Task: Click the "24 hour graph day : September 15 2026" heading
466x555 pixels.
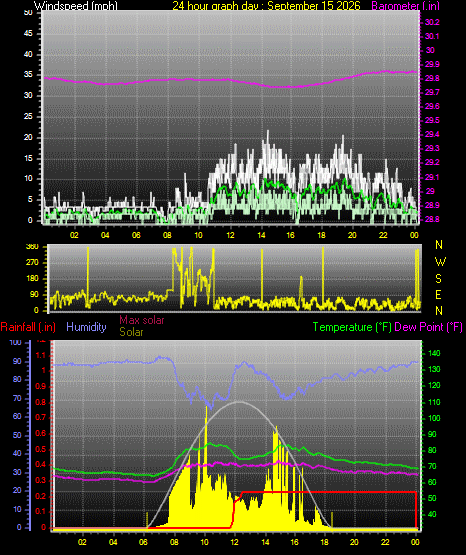Action: (x=266, y=5)
